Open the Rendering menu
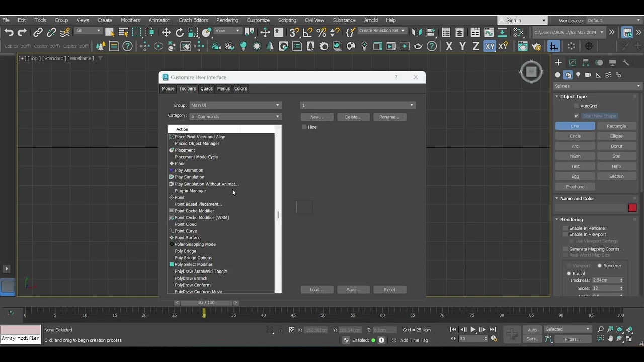The width and height of the screenshot is (644, 362). point(227,20)
